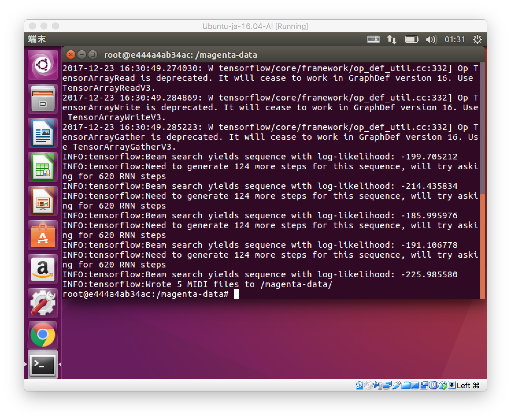Open keyboard input source indicator

[373, 39]
